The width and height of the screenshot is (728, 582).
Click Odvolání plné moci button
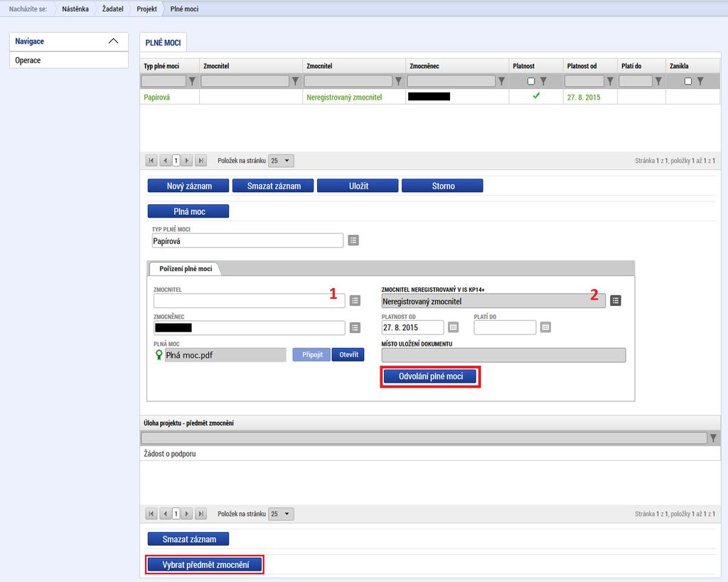click(x=430, y=376)
